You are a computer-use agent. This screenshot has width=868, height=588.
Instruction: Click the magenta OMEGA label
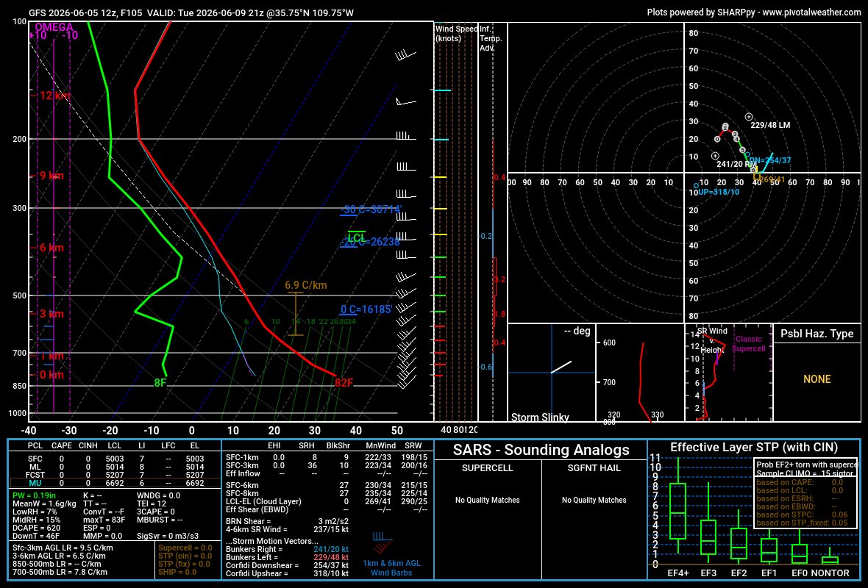point(54,27)
